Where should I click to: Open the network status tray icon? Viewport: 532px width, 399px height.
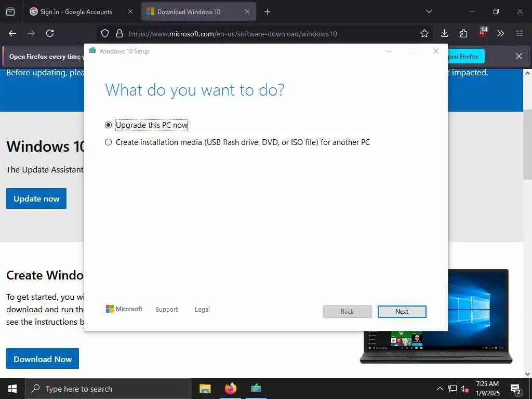[x=453, y=389]
